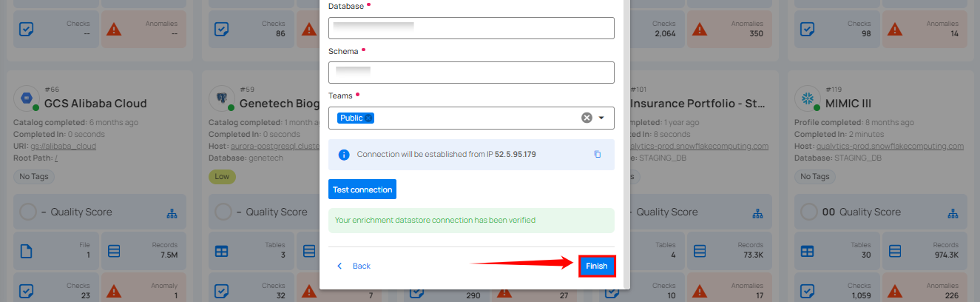Viewport: 980px width, 302px height.
Task: Clear the Teams selection with X icon
Action: (x=587, y=118)
